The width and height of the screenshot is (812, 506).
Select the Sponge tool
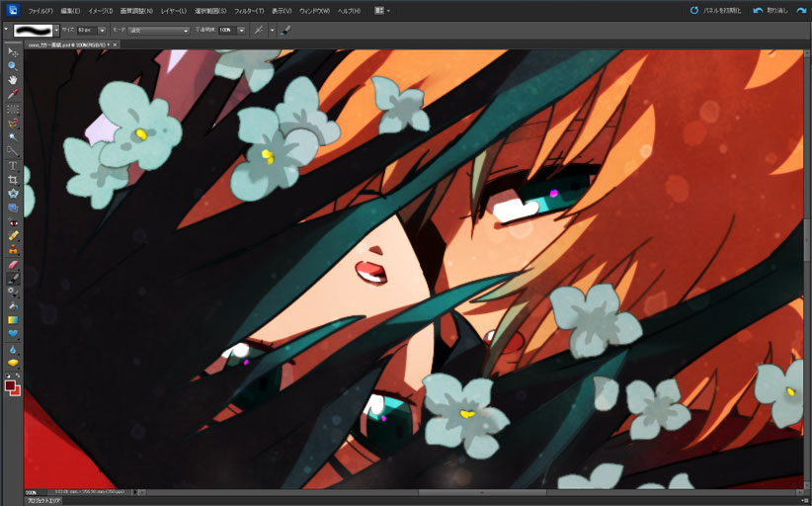13,363
